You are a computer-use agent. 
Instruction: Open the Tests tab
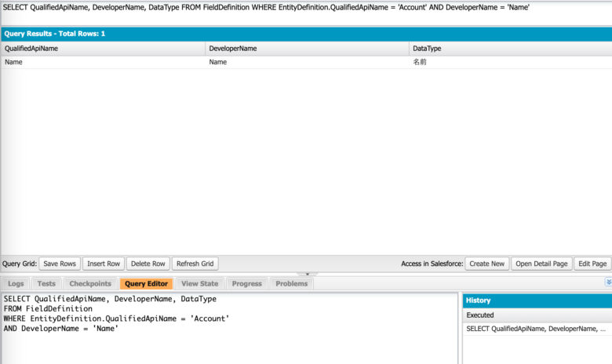tap(46, 283)
